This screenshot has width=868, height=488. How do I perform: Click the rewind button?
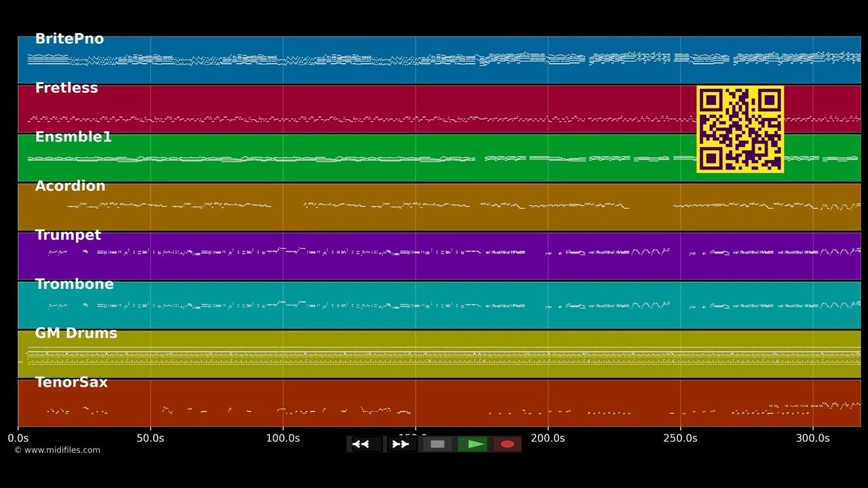[366, 444]
